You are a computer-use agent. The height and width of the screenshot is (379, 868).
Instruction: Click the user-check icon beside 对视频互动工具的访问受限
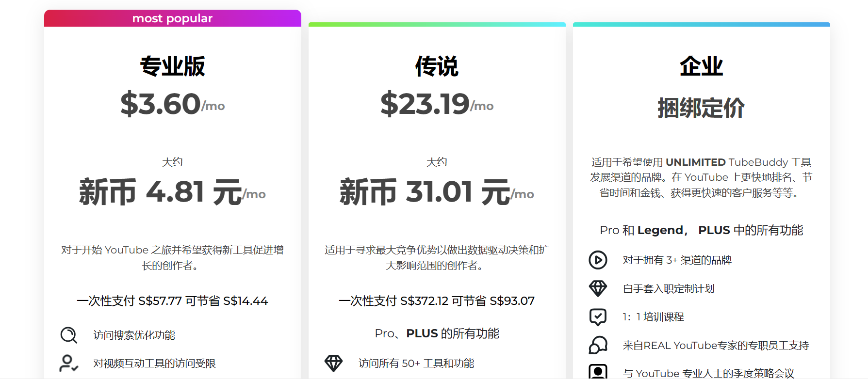[68, 363]
